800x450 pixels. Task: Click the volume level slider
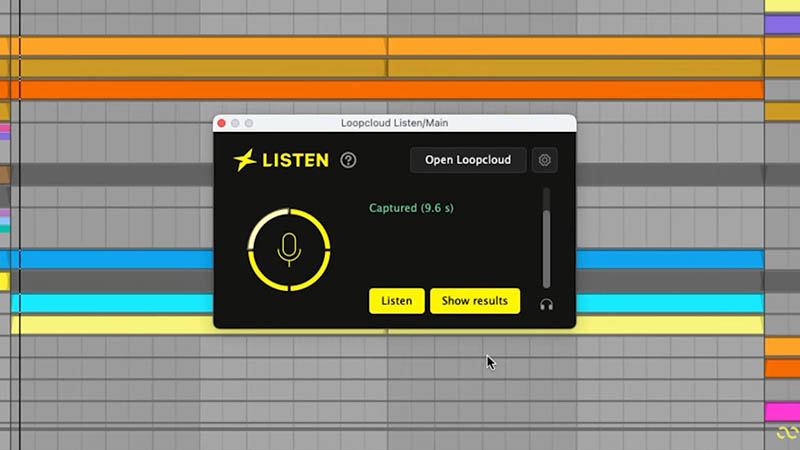pyautogui.click(x=546, y=238)
